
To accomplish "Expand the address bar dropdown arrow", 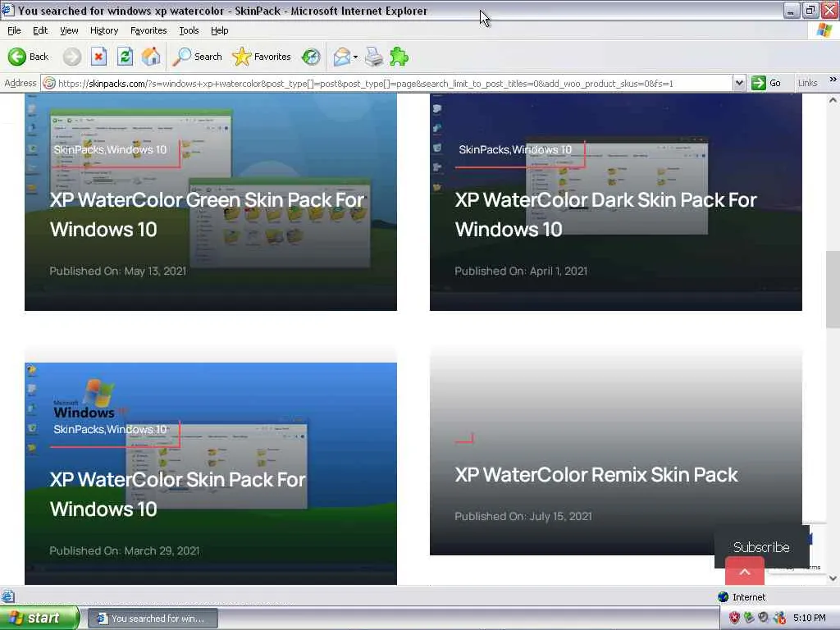I will (739, 83).
